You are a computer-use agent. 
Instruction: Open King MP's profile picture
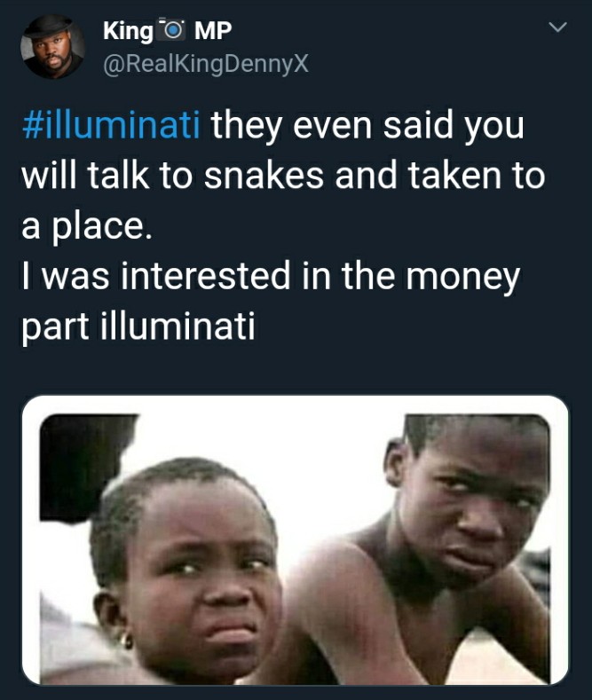point(52,46)
